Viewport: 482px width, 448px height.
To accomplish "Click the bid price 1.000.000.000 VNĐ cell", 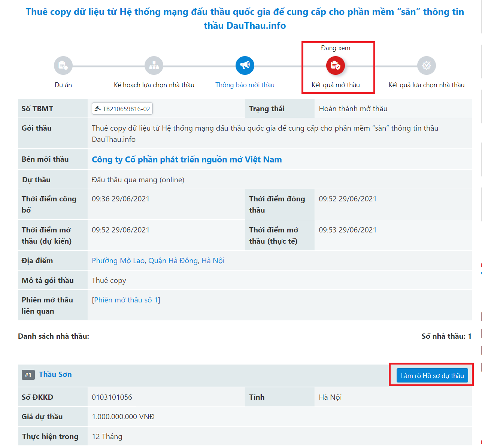I will [123, 417].
